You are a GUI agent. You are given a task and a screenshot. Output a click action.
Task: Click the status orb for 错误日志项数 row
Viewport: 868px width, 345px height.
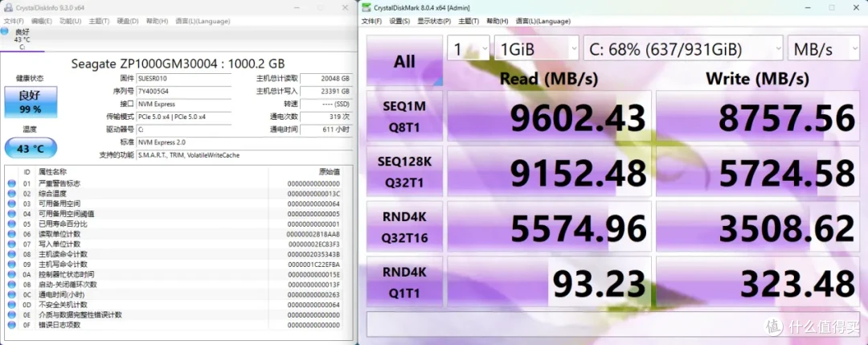click(11, 325)
